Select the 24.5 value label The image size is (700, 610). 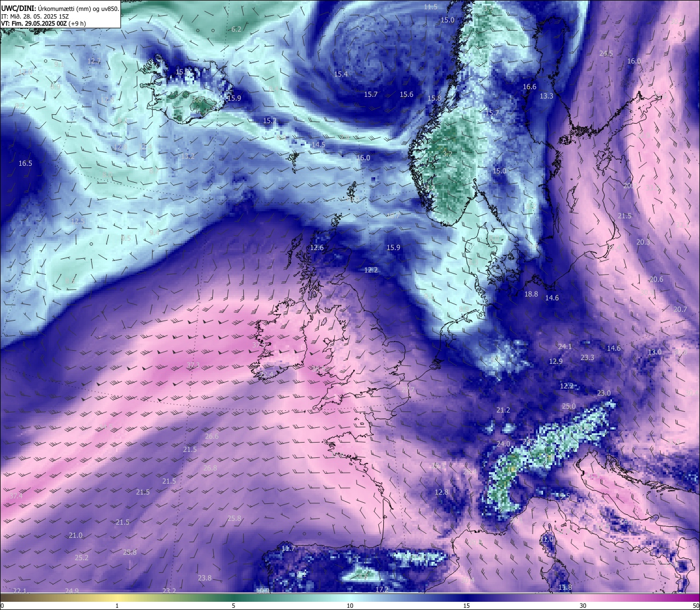coord(606,53)
